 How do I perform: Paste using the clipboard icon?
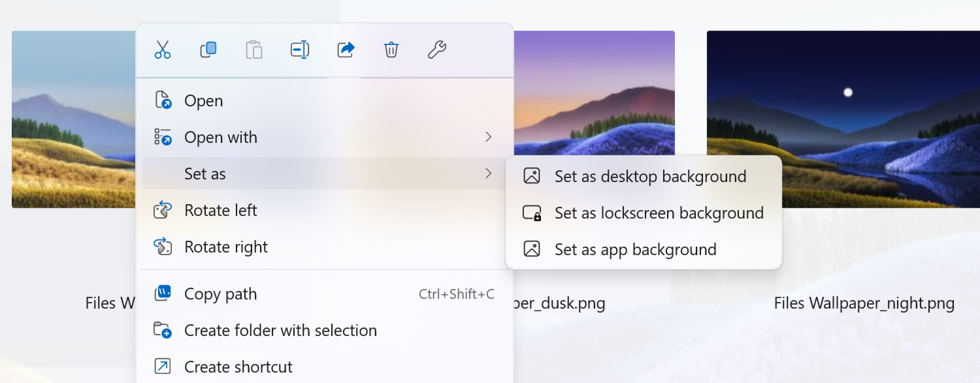[254, 49]
